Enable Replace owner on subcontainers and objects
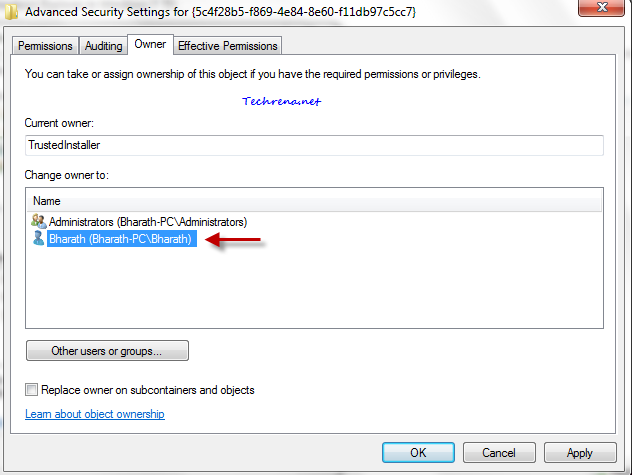The height and width of the screenshot is (475, 632). [31, 390]
